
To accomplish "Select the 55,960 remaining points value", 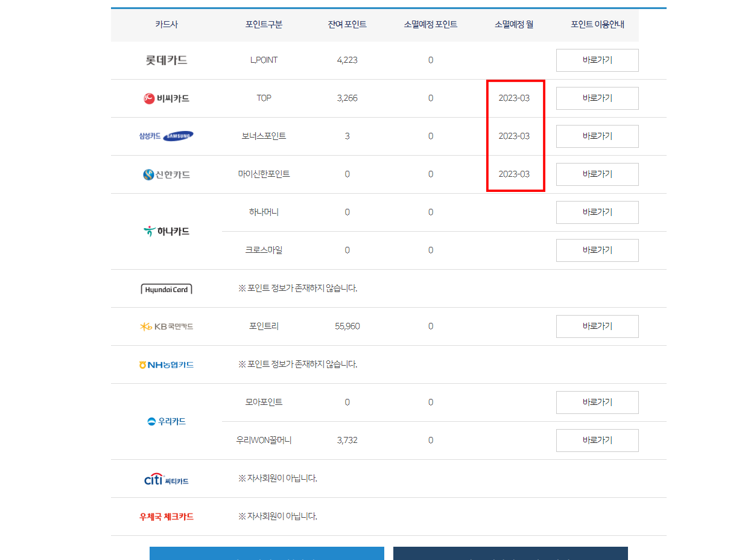I will tap(347, 326).
